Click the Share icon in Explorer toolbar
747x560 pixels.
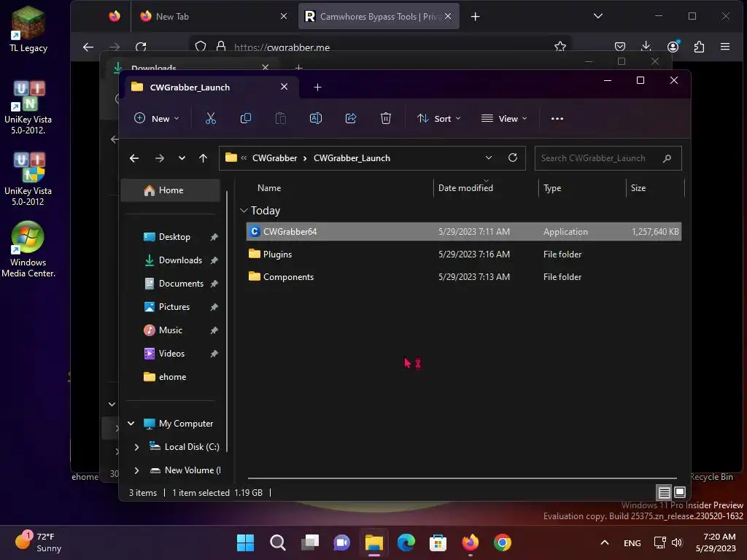(x=351, y=119)
